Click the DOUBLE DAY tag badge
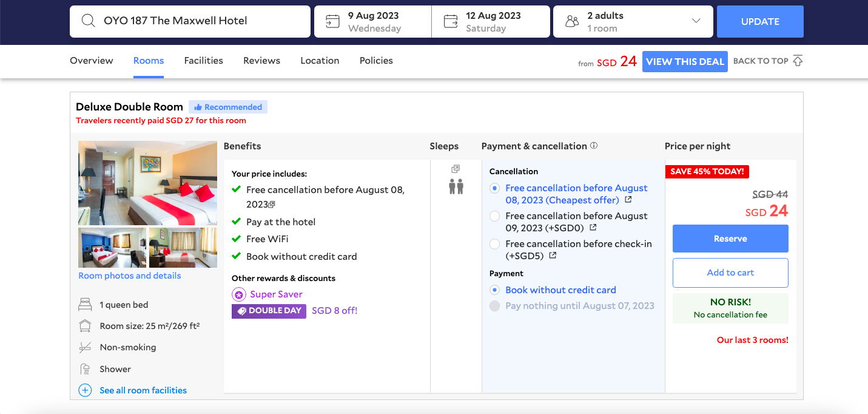The image size is (868, 414). point(269,311)
